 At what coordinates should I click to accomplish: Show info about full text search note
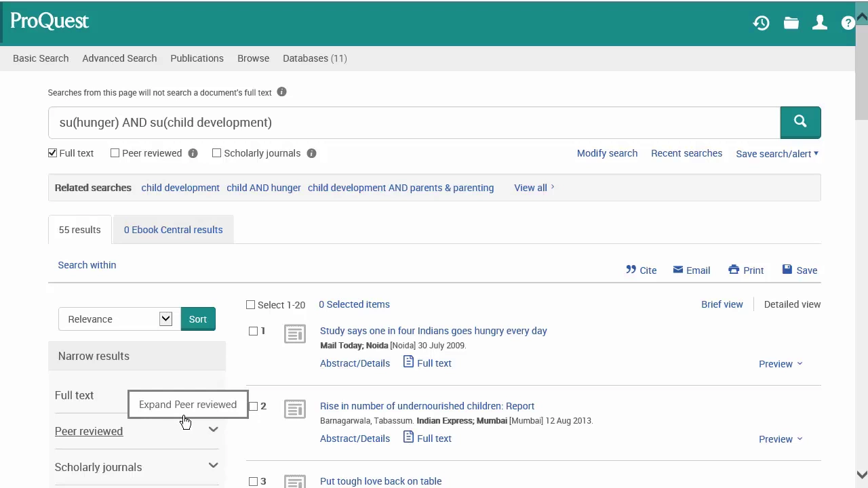(x=281, y=92)
